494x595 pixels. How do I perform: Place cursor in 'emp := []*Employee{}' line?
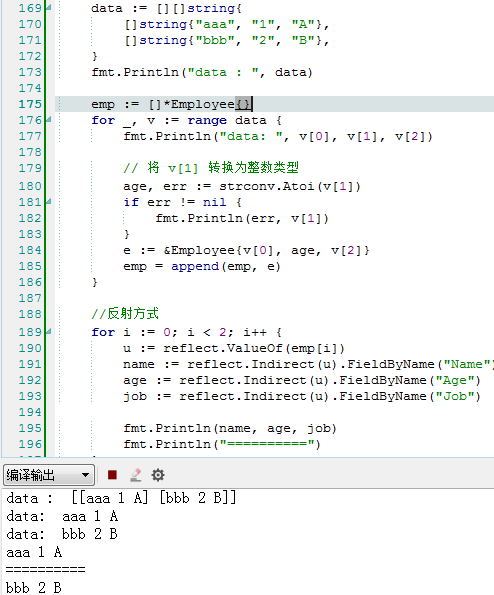point(171,104)
